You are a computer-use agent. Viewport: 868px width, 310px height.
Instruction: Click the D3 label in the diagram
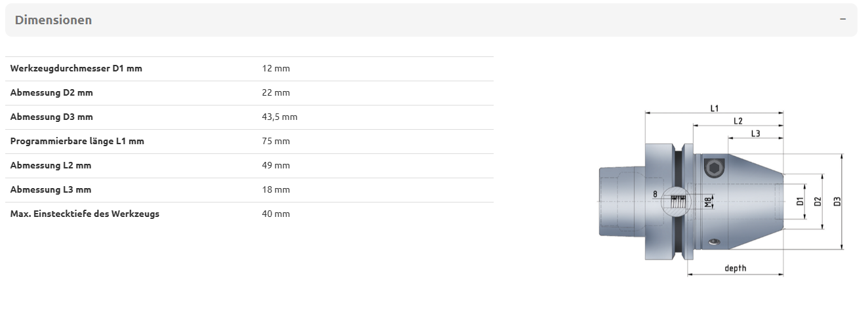point(837,202)
